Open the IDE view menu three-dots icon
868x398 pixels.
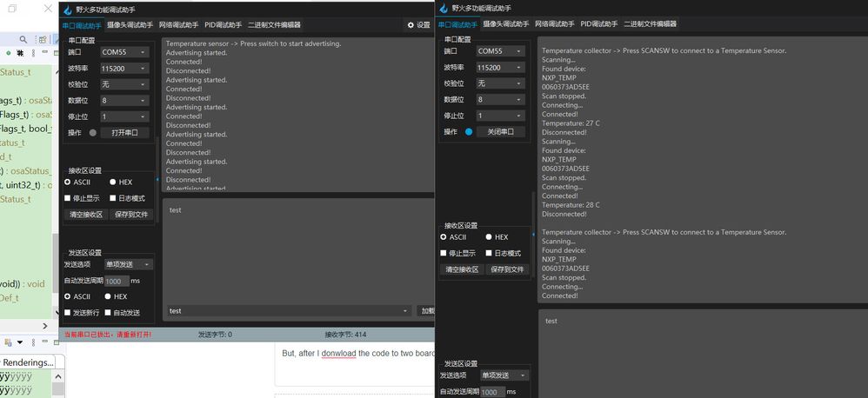click(34, 52)
